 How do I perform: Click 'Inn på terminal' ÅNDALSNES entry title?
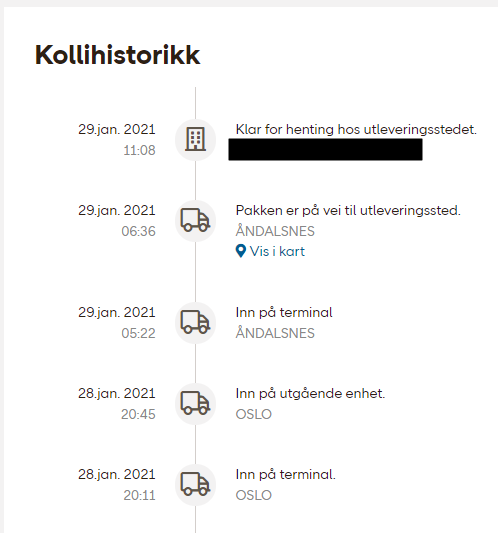(284, 312)
